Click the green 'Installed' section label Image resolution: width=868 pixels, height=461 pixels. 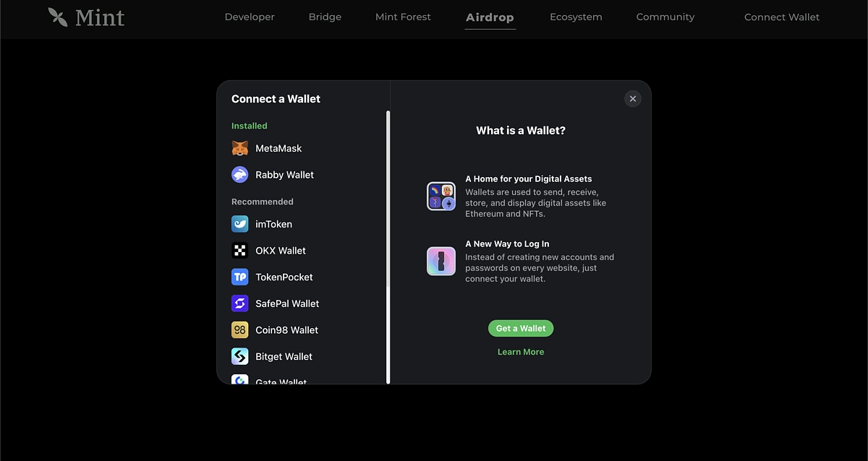pyautogui.click(x=250, y=126)
